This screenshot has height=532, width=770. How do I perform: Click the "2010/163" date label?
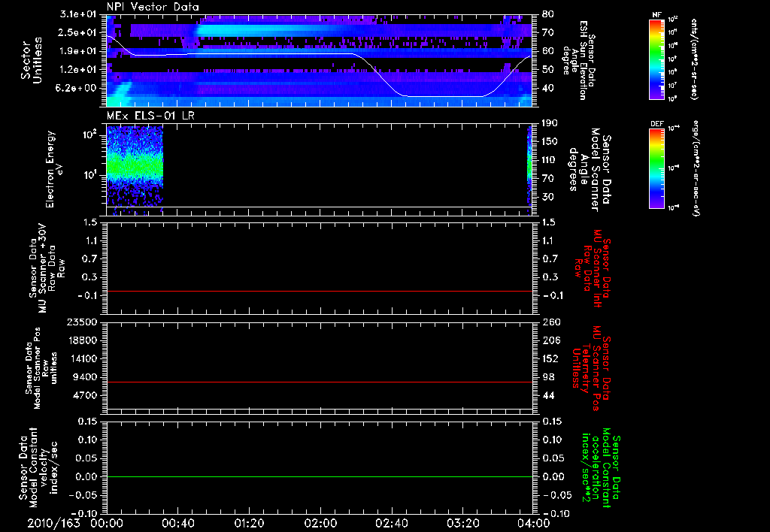coord(53,523)
